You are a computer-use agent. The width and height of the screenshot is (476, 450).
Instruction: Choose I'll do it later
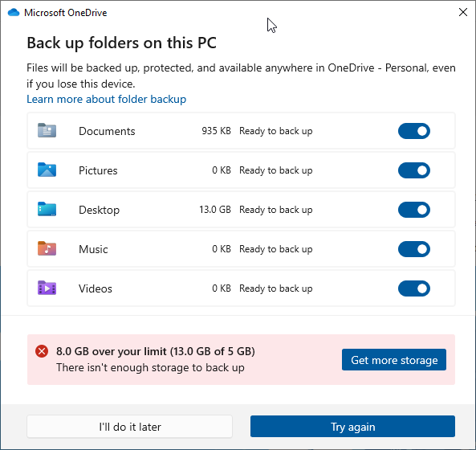(129, 427)
